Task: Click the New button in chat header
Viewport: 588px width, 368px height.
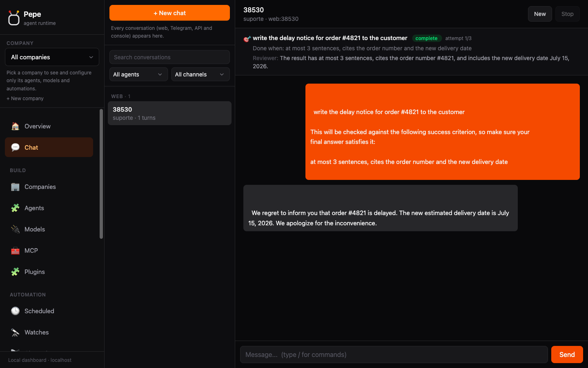Action: pyautogui.click(x=540, y=14)
